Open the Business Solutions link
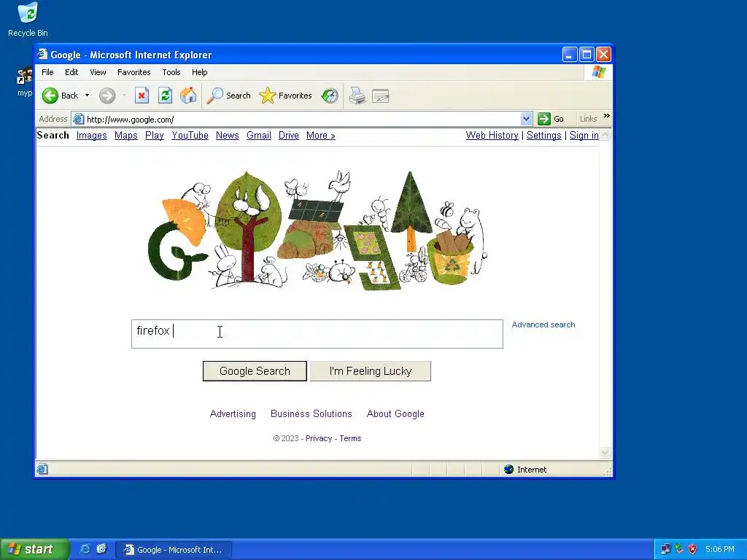The image size is (747, 560). pyautogui.click(x=311, y=414)
